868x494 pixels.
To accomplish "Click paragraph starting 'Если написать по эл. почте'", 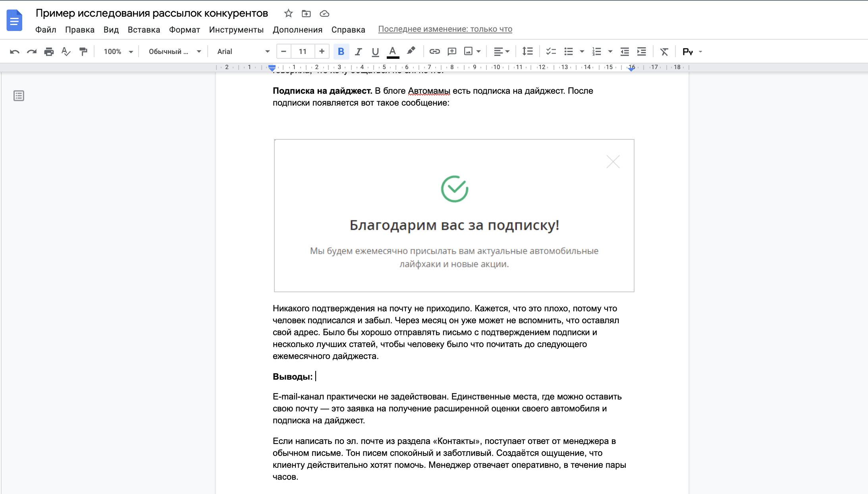I will 449,459.
